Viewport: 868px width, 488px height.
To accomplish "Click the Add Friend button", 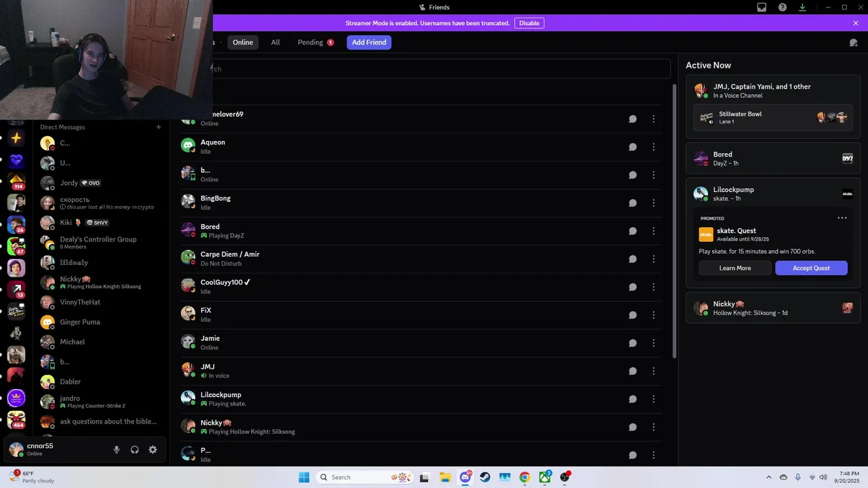I will [x=369, y=42].
